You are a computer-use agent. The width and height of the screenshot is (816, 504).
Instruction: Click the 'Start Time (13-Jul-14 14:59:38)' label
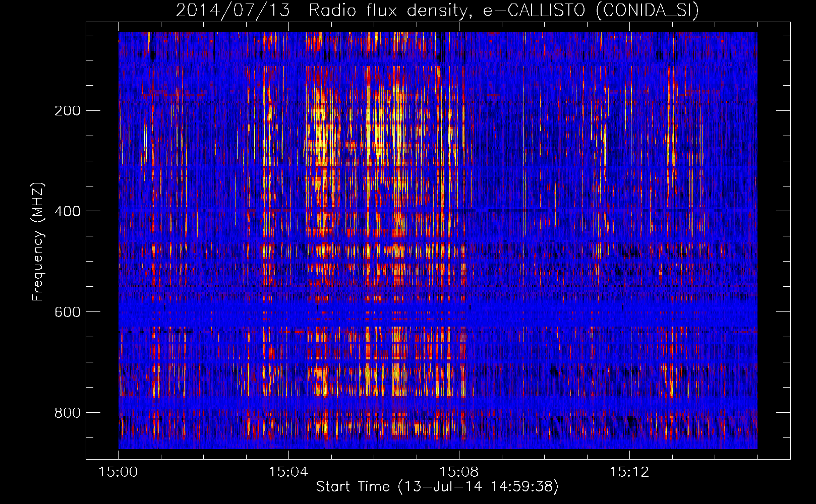(x=437, y=487)
